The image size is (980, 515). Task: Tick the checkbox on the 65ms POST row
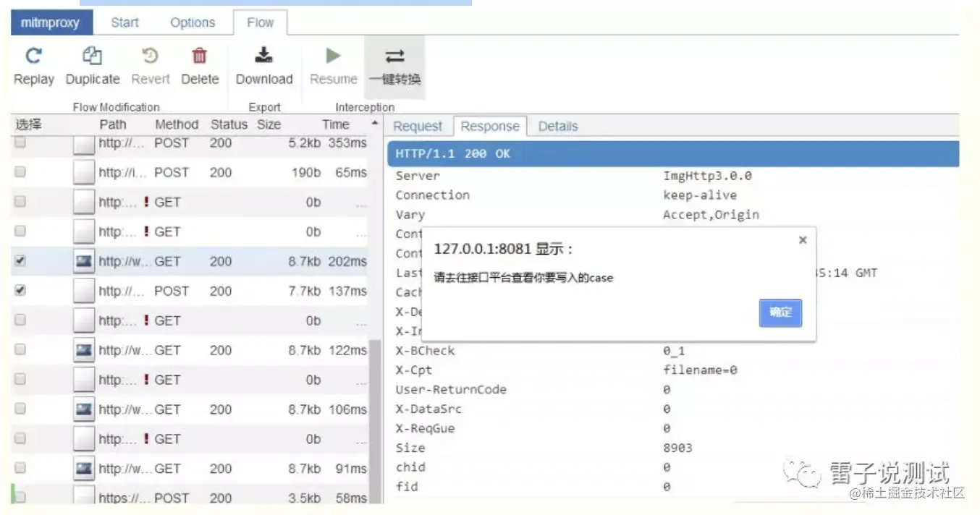pyautogui.click(x=20, y=172)
